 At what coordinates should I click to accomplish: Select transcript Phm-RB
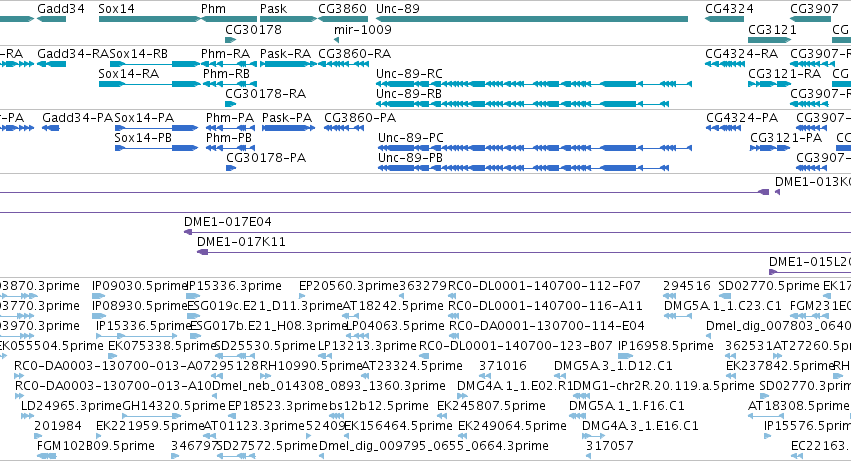click(x=226, y=73)
